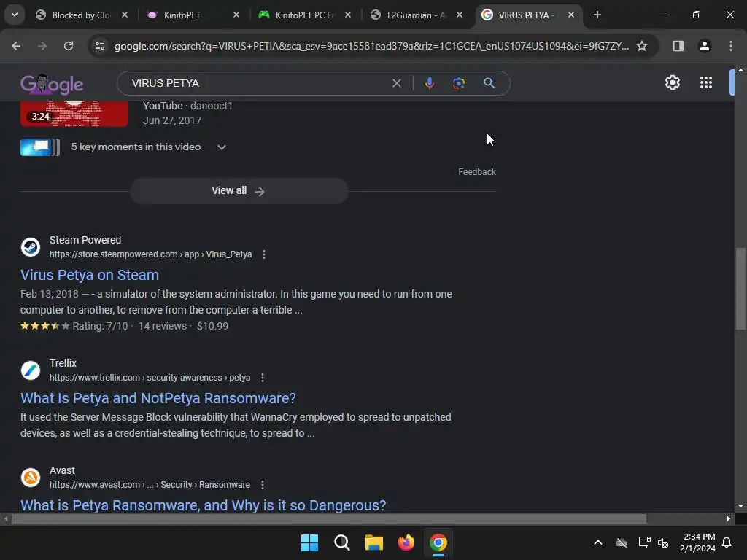This screenshot has width=747, height=560.
Task: Click the network status tray icon
Action: pyautogui.click(x=644, y=542)
